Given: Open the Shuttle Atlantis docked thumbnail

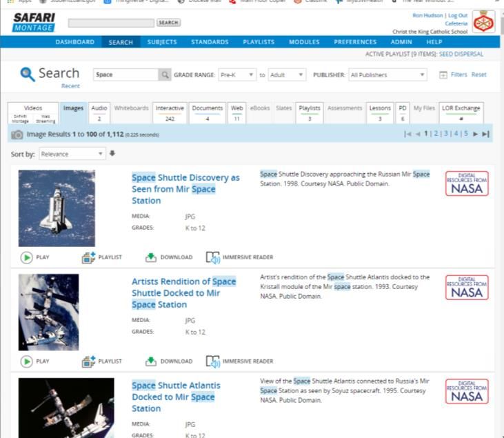Looking at the screenshot, I should click(66, 408).
